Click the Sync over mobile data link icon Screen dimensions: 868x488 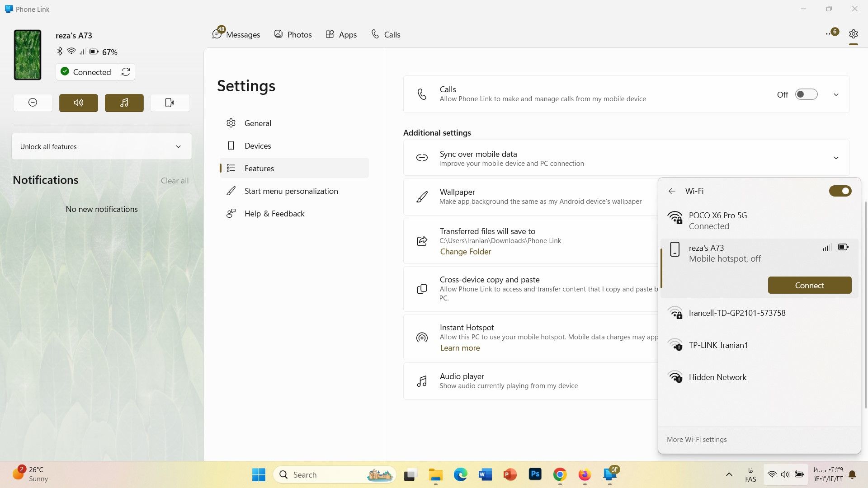point(422,158)
